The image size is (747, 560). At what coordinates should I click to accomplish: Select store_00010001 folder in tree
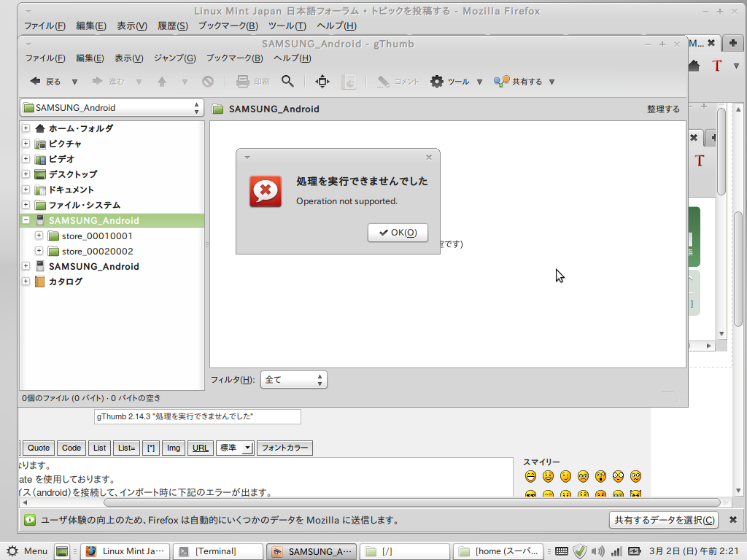(x=97, y=236)
